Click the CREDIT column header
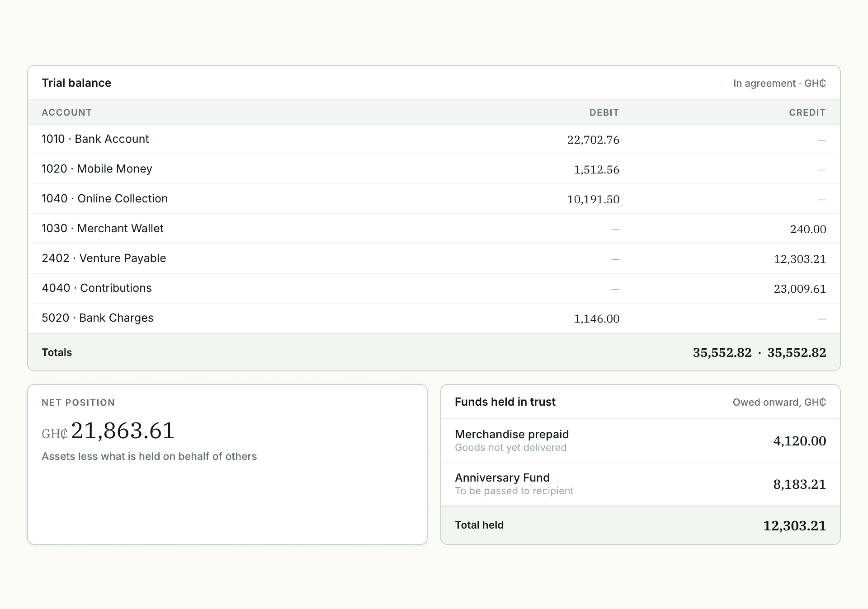Viewport: 868px width, 609px height. 807,112
